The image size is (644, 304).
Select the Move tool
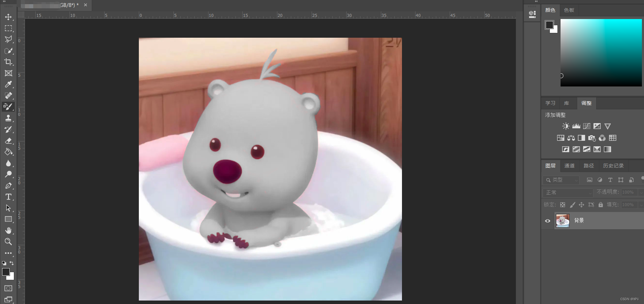(8, 17)
